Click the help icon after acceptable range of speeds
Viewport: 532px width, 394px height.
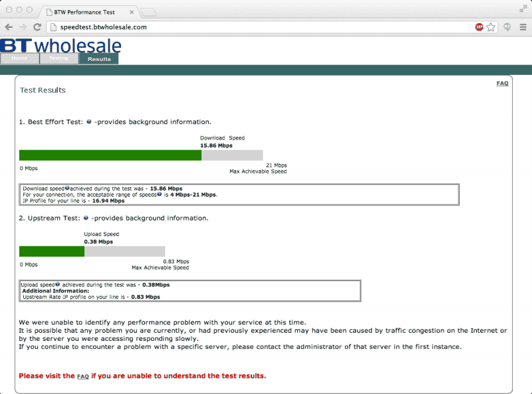click(x=160, y=194)
